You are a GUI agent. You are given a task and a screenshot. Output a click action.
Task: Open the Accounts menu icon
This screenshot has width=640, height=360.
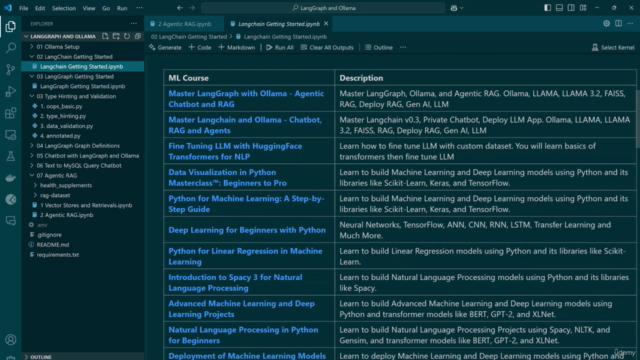(11, 339)
